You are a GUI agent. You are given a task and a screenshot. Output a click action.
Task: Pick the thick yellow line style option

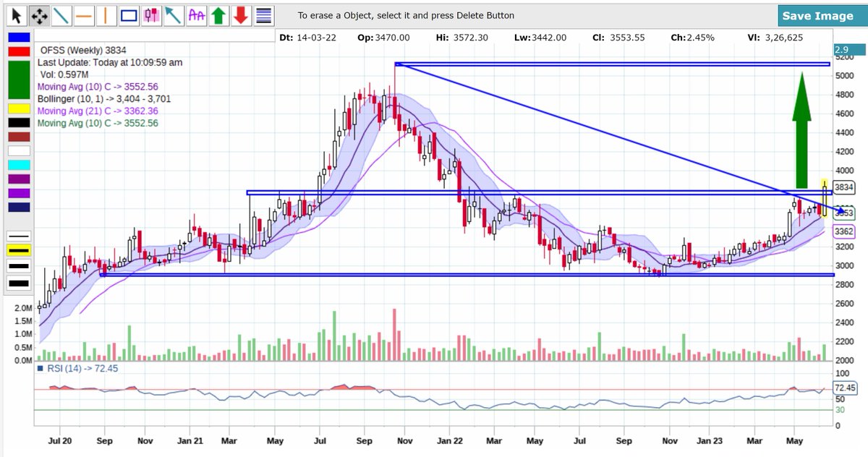[18, 251]
